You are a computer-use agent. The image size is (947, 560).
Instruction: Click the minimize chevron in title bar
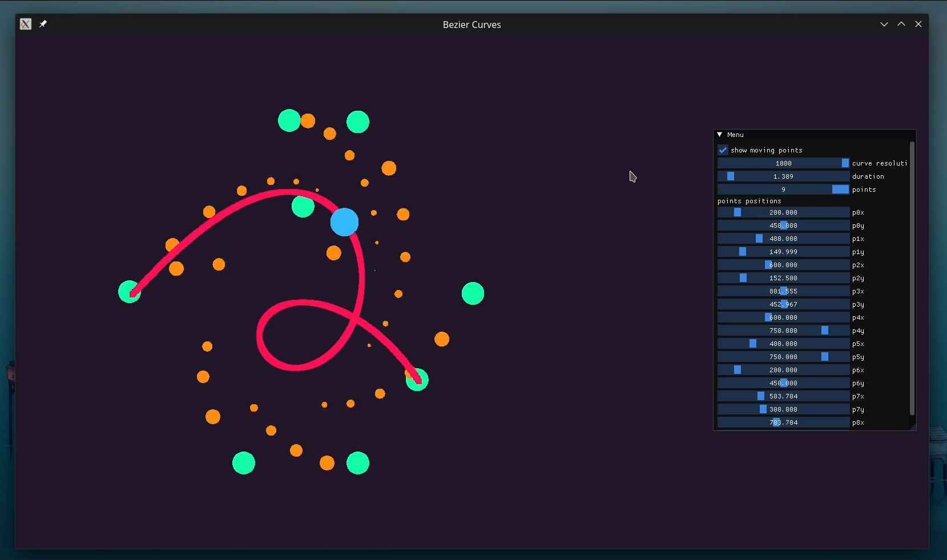coord(884,24)
